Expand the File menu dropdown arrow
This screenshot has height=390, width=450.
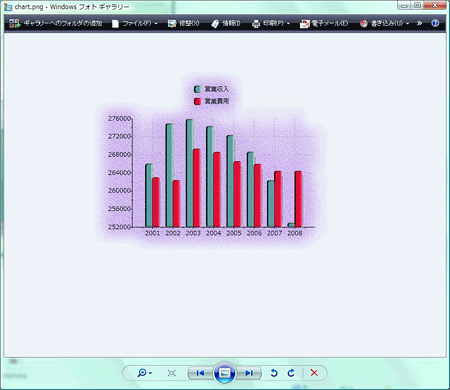point(156,23)
